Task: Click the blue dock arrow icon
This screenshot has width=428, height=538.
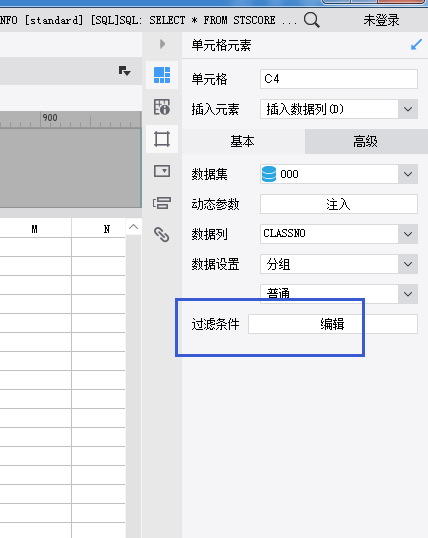Action: click(x=416, y=45)
